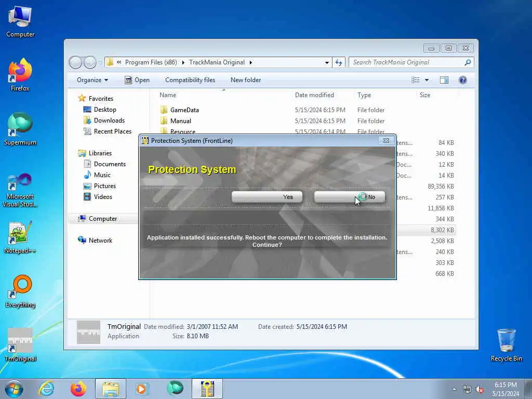
Task: Maximize the Explorer window
Action: pyautogui.click(x=448, y=48)
